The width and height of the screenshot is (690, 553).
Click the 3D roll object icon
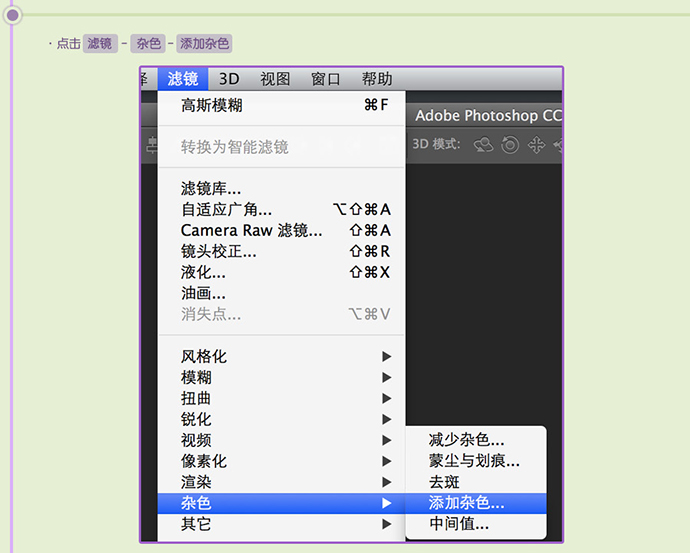coord(510,145)
